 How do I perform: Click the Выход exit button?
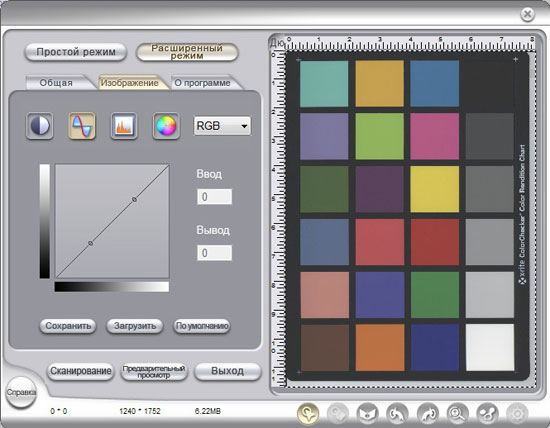coord(228,371)
